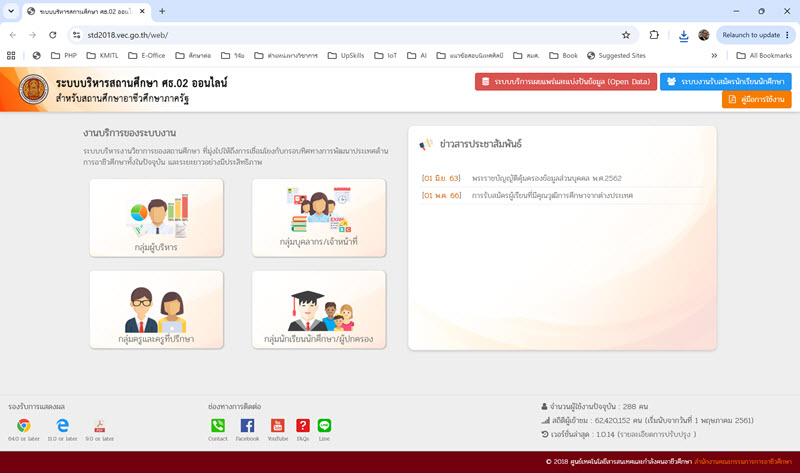
Task: Click the ข่าวสารประชาสัมพันธ์ news heading
Action: pyautogui.click(x=481, y=144)
